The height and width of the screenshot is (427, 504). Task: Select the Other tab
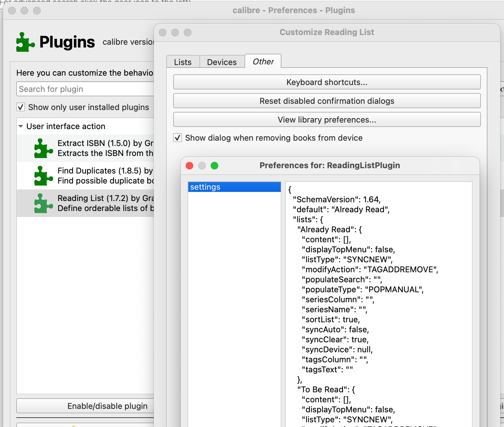[x=263, y=62]
